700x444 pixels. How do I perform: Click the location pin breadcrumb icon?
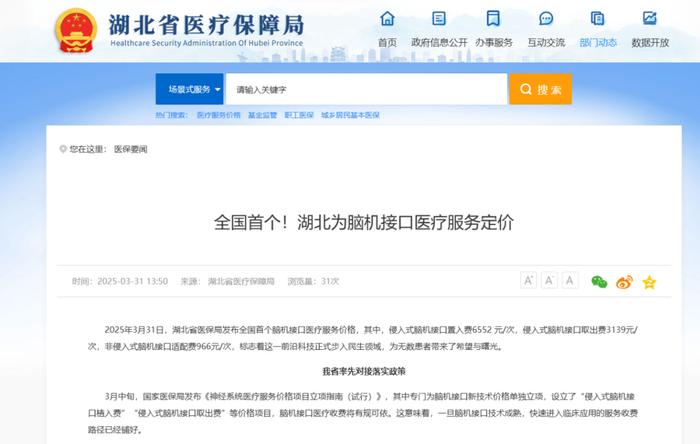click(x=63, y=149)
